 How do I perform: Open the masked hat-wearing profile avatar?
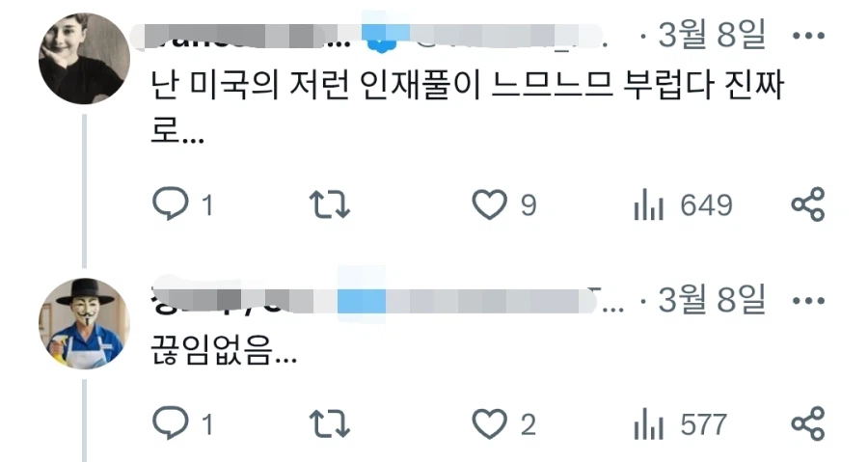tap(84, 324)
